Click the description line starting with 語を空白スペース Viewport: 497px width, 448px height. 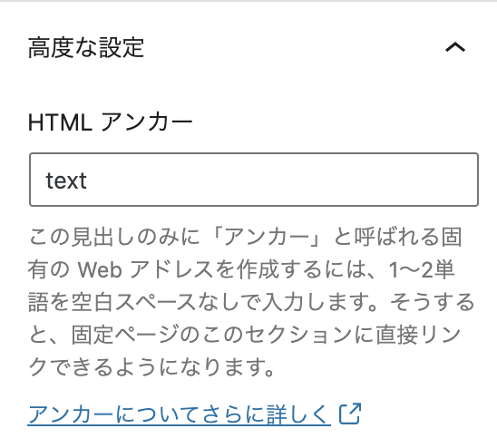251,302
